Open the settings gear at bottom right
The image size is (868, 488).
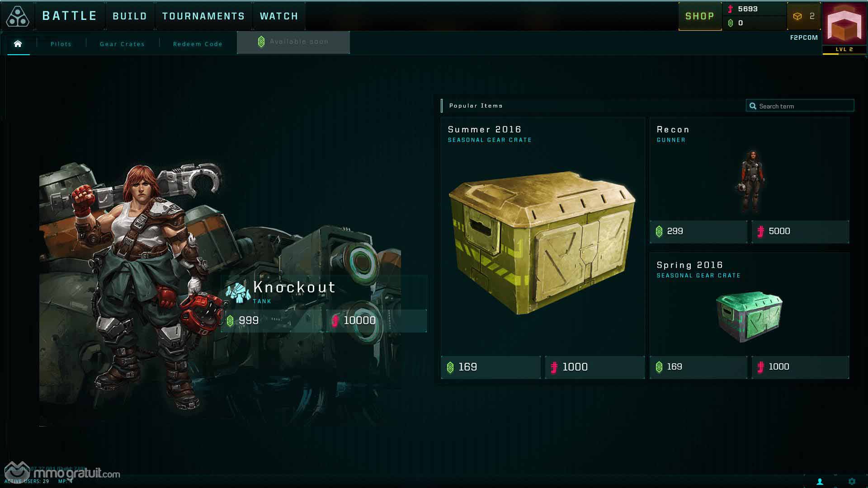pos(852,482)
